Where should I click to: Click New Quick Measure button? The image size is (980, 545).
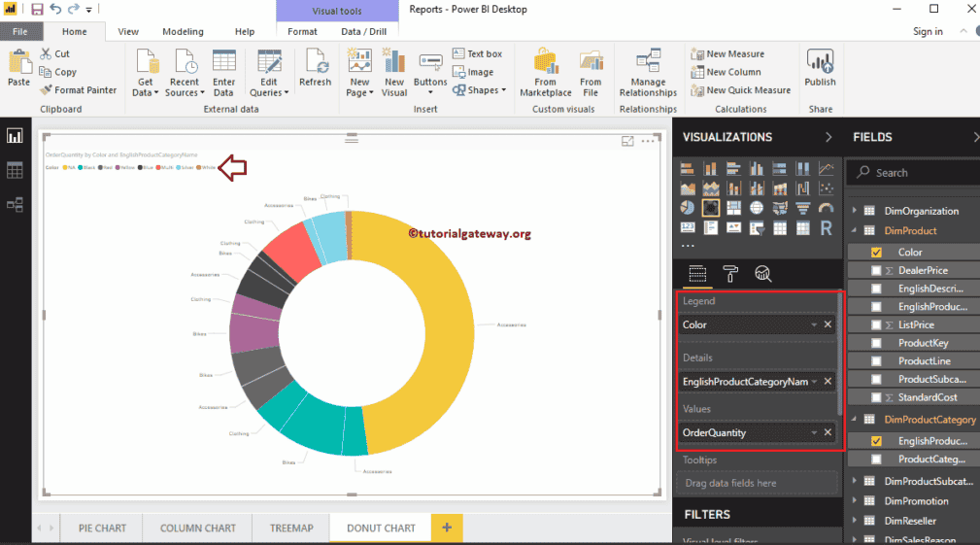[741, 90]
